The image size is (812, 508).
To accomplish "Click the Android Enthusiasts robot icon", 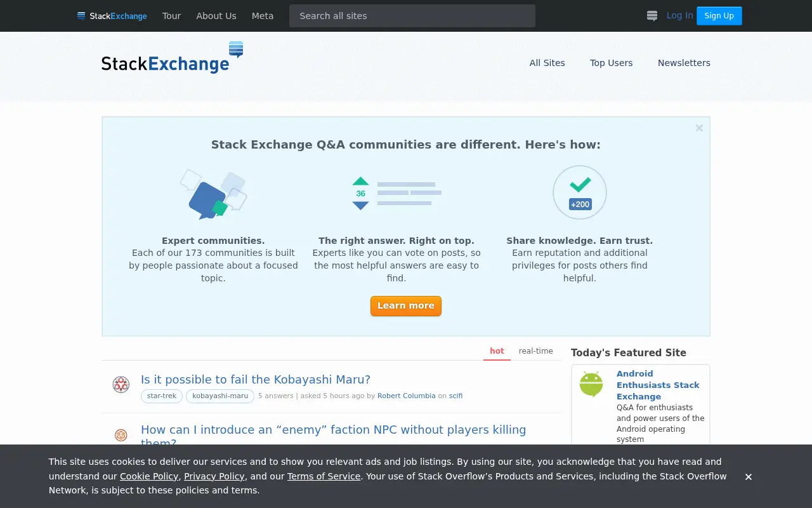I will pos(591,384).
